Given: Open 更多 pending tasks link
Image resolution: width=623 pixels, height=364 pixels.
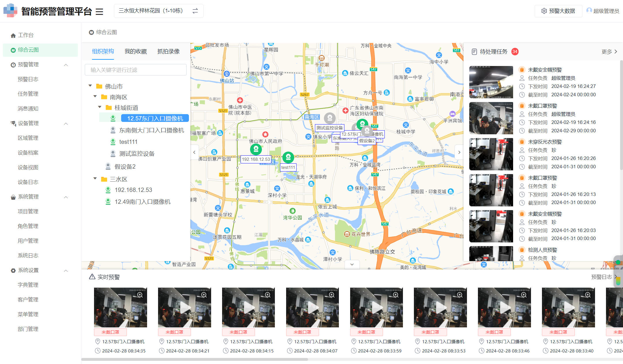Looking at the screenshot, I should tap(609, 52).
